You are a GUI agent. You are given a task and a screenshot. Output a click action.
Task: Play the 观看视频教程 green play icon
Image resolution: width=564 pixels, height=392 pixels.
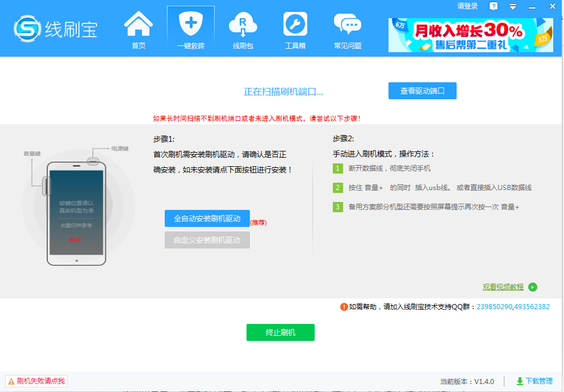click(532, 287)
